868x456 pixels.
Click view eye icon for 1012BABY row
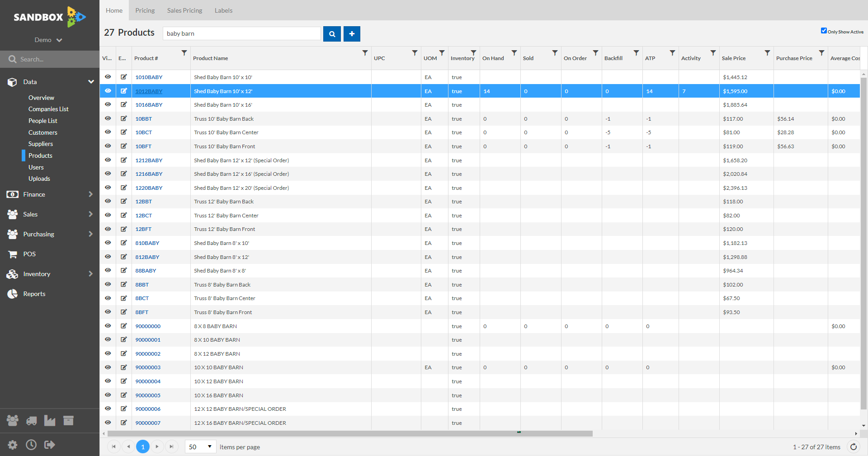[x=108, y=91]
